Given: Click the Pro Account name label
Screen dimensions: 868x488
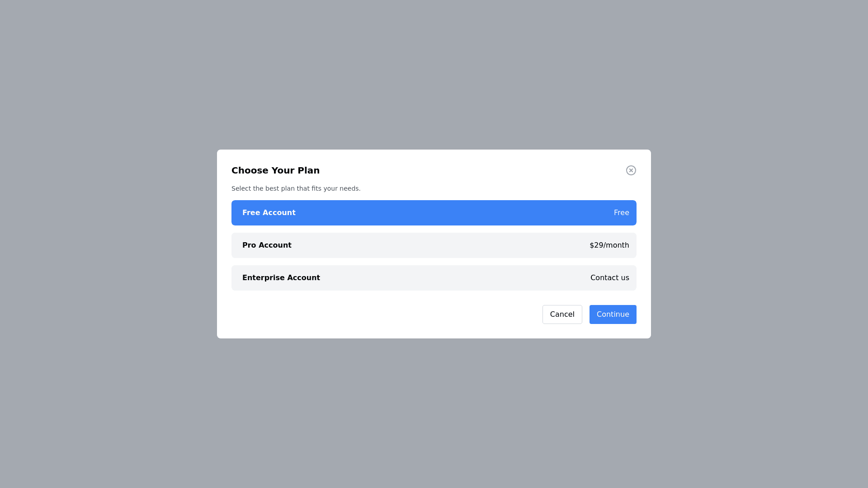Looking at the screenshot, I should point(267,245).
